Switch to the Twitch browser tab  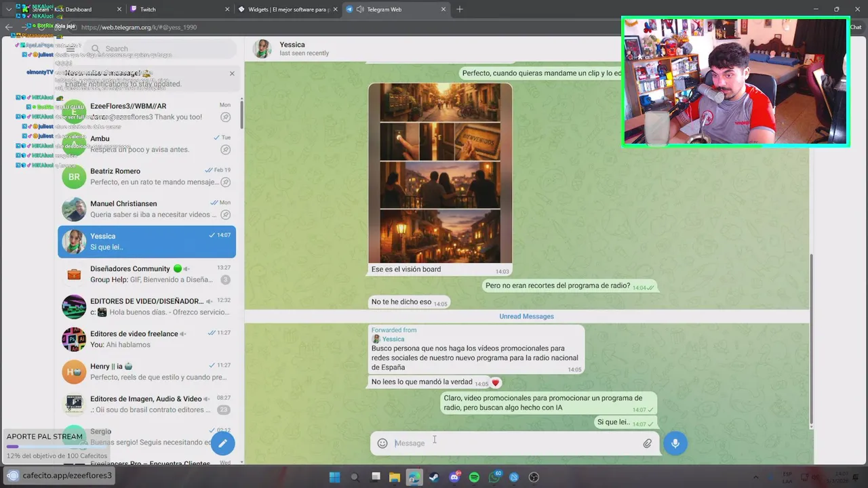click(x=180, y=9)
